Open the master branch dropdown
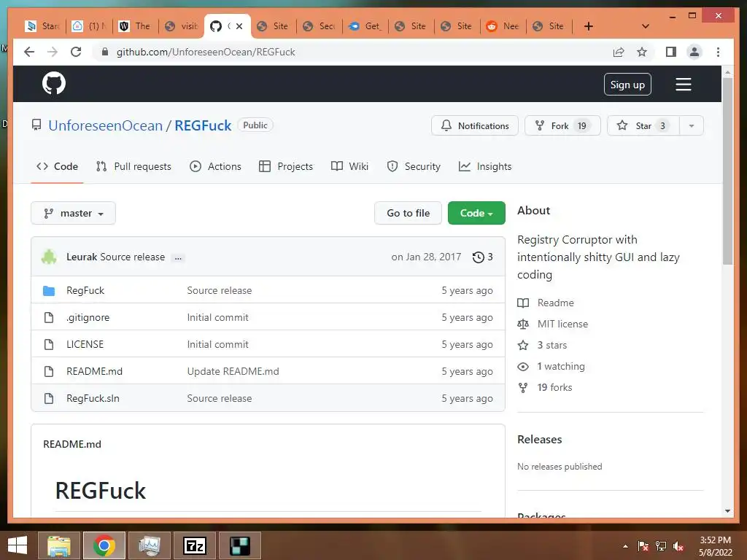 tap(74, 214)
